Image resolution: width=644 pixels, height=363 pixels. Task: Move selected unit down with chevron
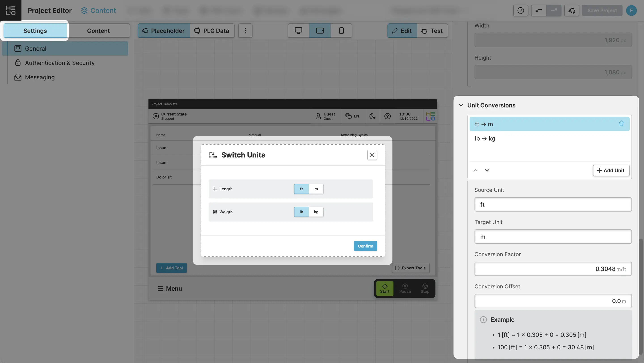pos(487,171)
